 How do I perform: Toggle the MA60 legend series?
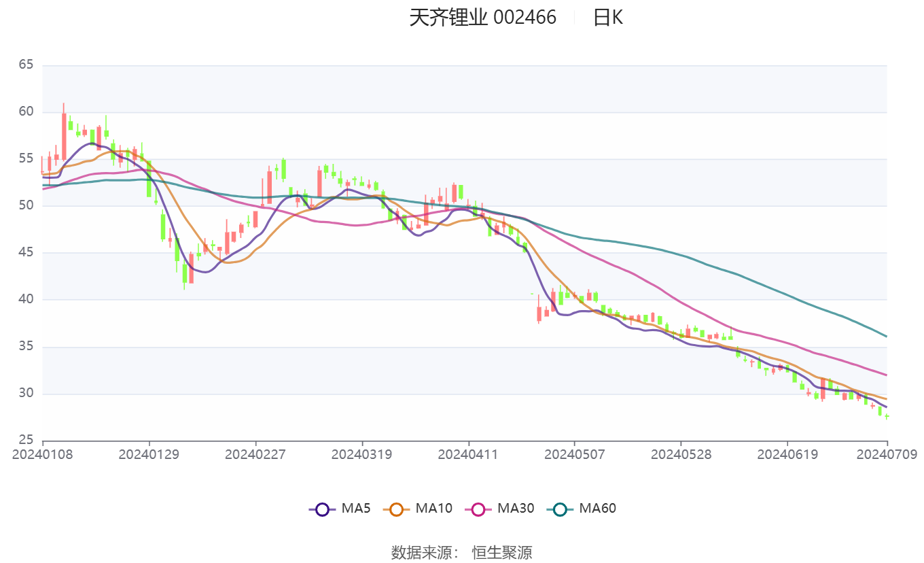click(581, 508)
